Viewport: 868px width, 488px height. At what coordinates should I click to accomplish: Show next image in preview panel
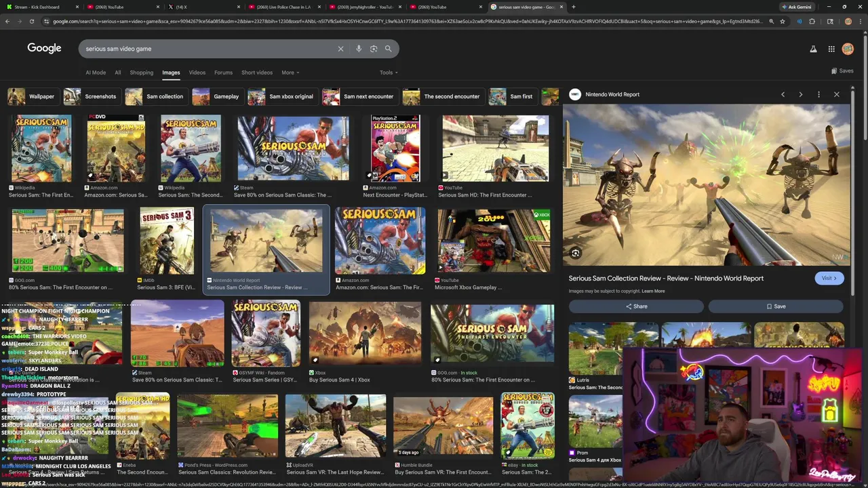[x=801, y=94]
